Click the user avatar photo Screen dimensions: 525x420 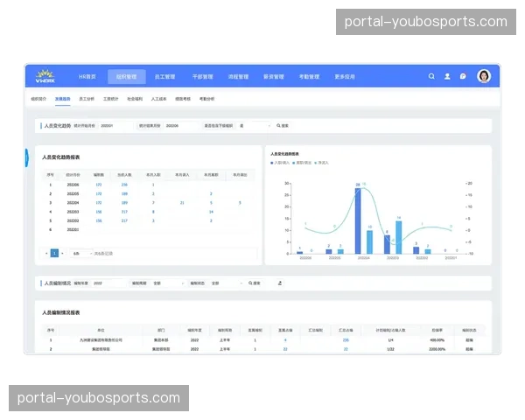[x=484, y=76]
